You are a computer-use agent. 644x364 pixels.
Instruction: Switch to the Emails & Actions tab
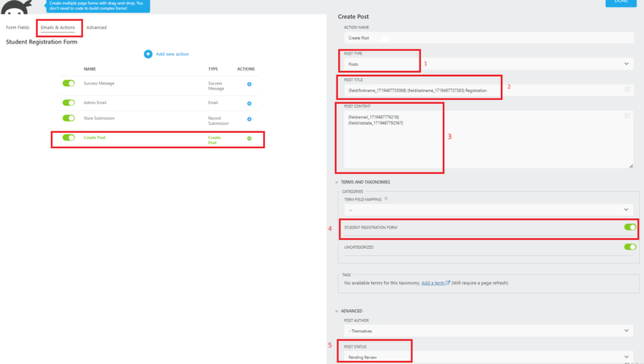coord(58,27)
